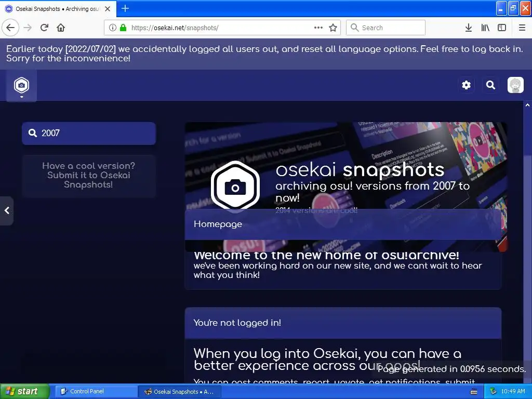Viewport: 532px width, 399px height.
Task: Collapse sidebar with left chevron handle
Action: (7, 211)
